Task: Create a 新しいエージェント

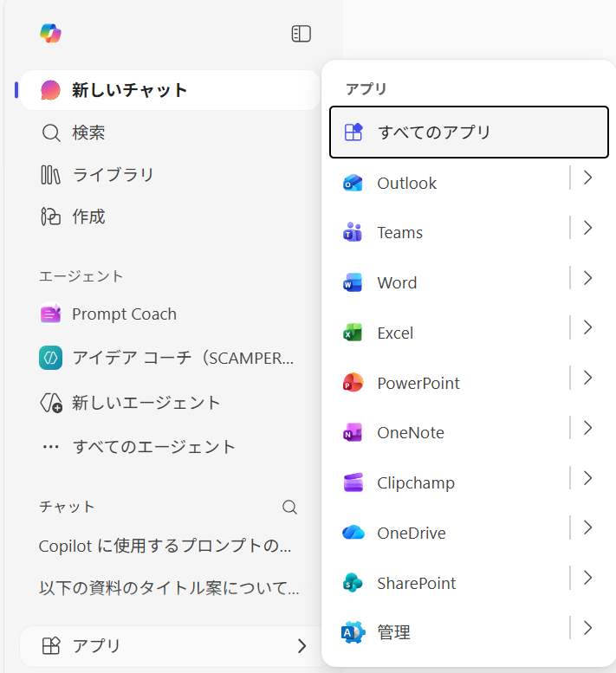Action: pyautogui.click(x=146, y=403)
